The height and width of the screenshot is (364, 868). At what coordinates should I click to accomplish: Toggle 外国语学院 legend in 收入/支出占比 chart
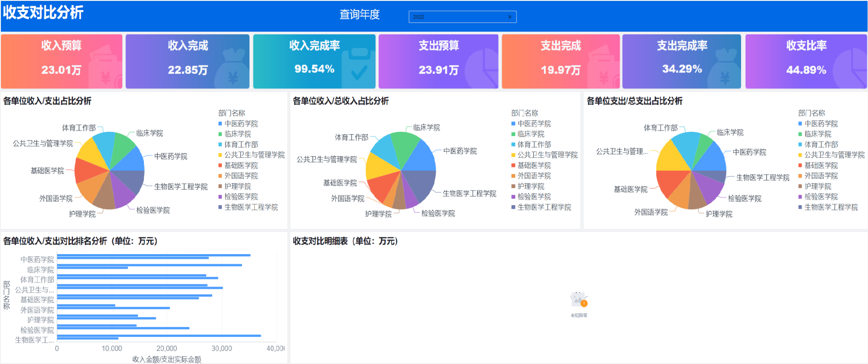click(x=238, y=176)
